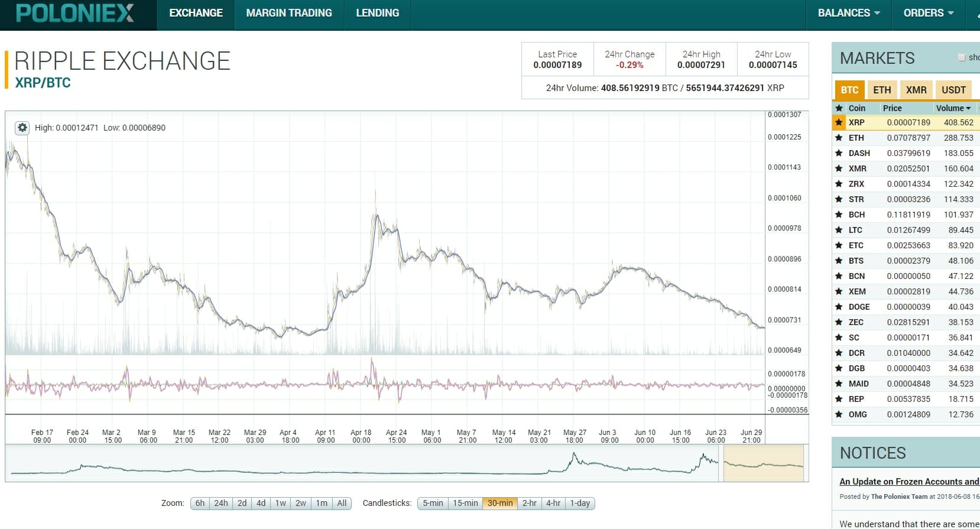Image resolution: width=980 pixels, height=529 pixels.
Task: Click the Poloniex logo
Action: click(x=75, y=13)
